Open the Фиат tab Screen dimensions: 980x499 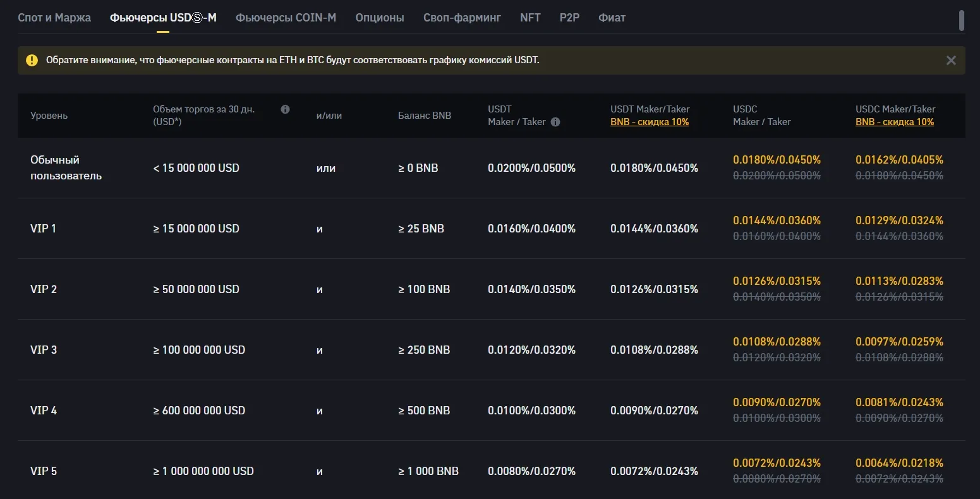(x=612, y=18)
